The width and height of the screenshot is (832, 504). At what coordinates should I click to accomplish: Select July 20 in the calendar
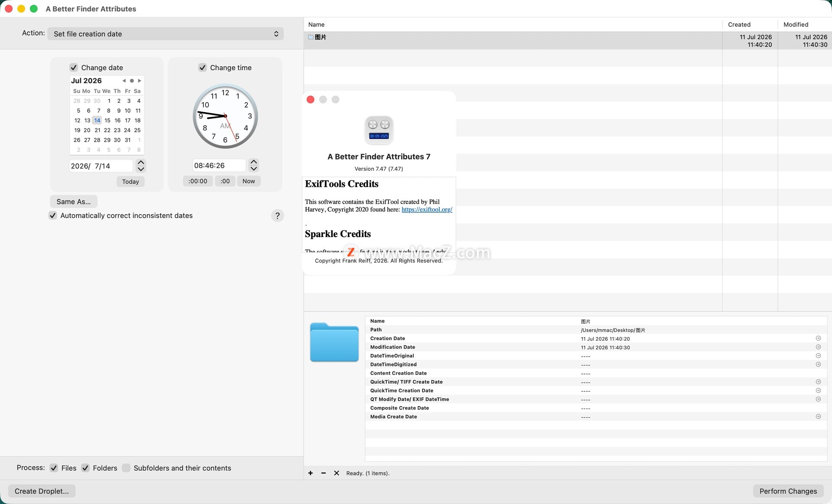click(87, 130)
